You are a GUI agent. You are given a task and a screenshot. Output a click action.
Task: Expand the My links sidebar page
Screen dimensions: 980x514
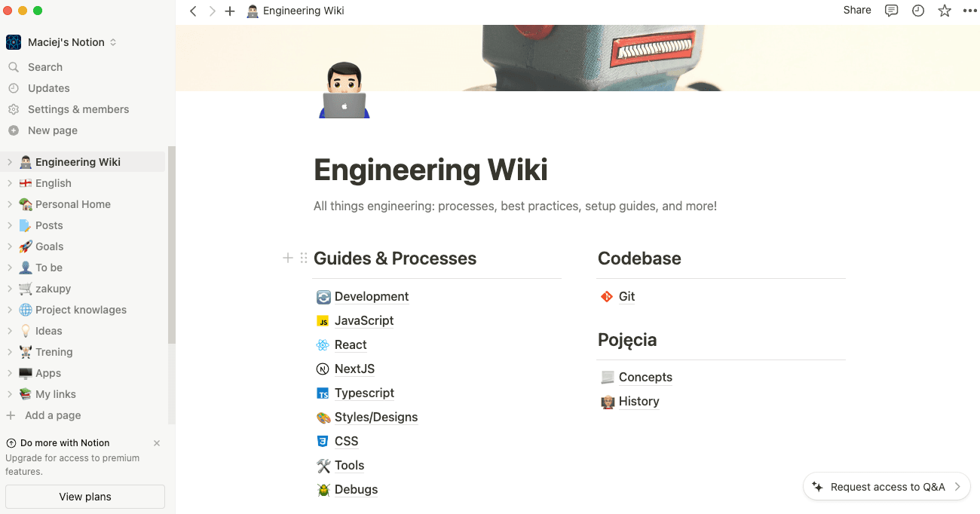[10, 394]
